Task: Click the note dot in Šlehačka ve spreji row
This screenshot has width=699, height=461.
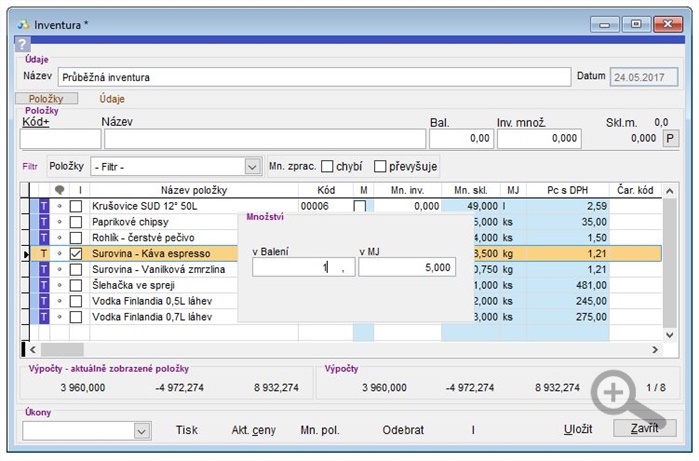Action: pyautogui.click(x=59, y=285)
